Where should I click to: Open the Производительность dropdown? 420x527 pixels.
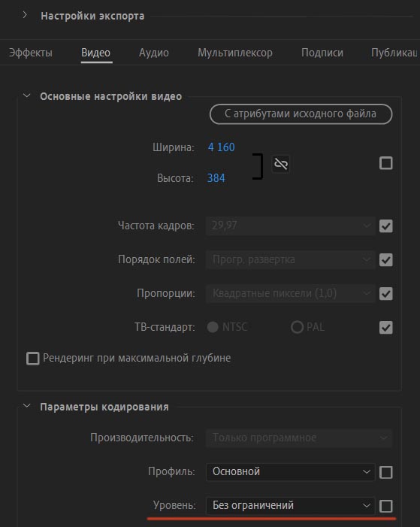pyautogui.click(x=299, y=438)
